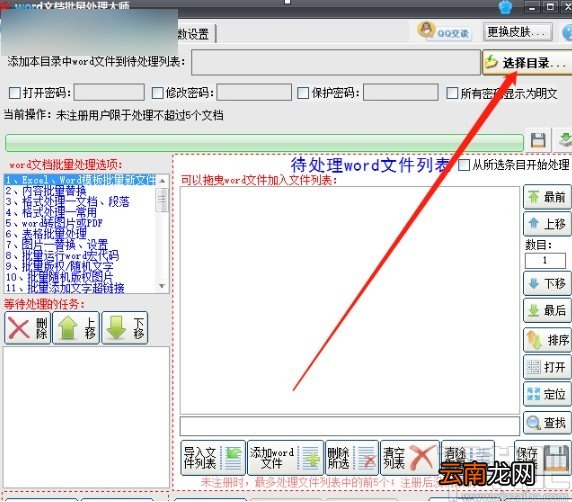Click the options list scroll-down arrow
572x502 pixels.
pos(162,286)
